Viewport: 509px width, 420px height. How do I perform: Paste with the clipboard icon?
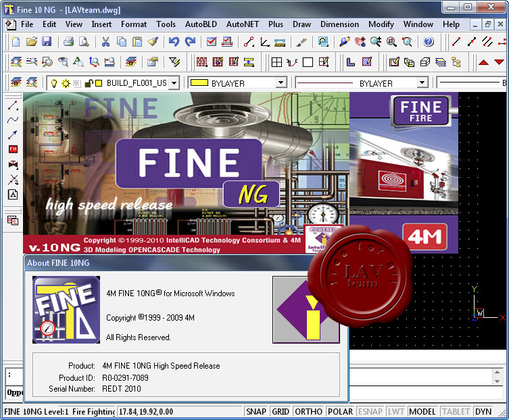(137, 41)
